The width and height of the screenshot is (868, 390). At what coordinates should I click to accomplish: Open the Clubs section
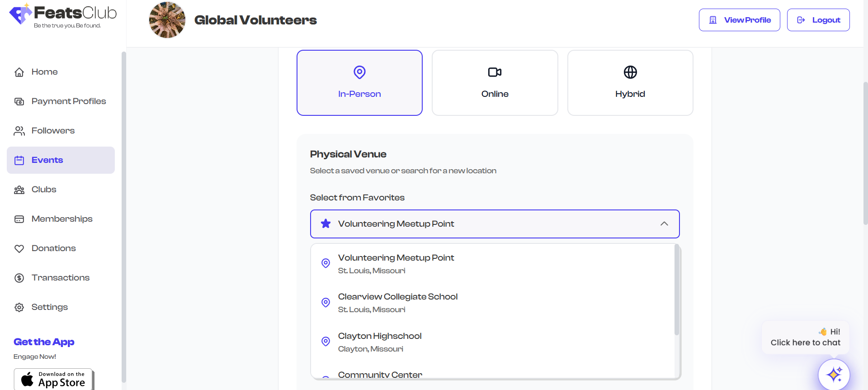[x=61, y=190]
